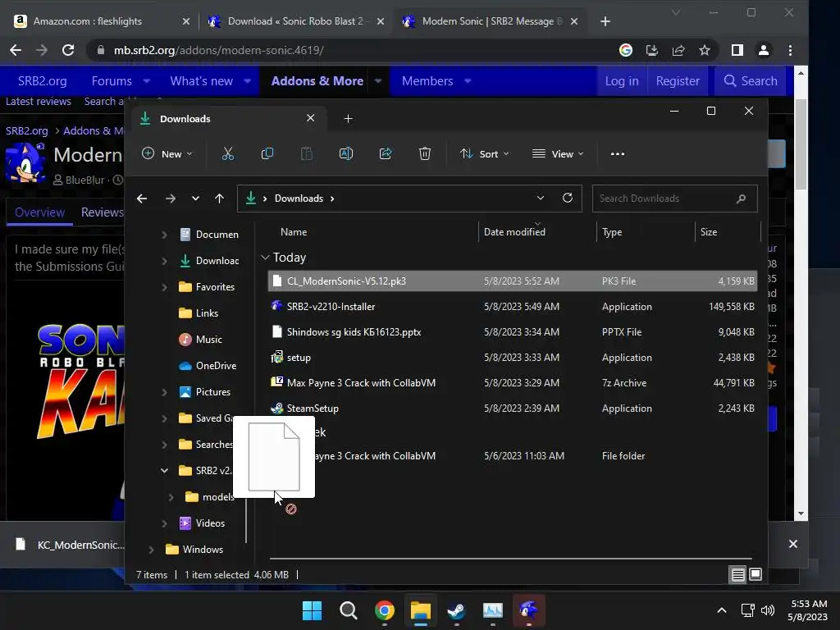Reload the Chrome page
The image size is (840, 630).
tap(68, 50)
